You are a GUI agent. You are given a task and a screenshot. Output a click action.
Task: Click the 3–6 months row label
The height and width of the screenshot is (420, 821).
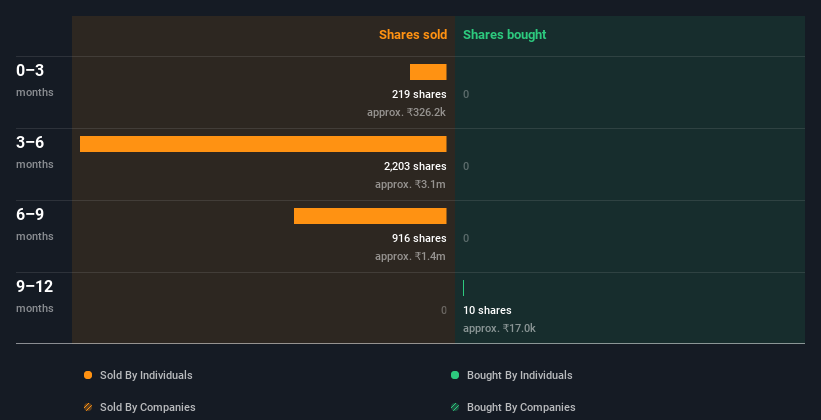(x=35, y=152)
